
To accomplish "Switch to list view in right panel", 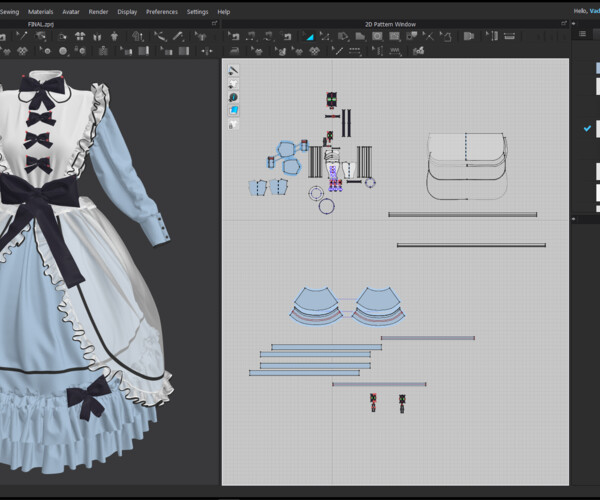I will click(582, 34).
